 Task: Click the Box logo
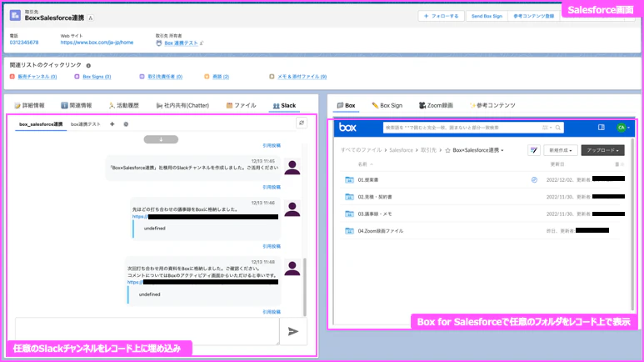click(347, 128)
